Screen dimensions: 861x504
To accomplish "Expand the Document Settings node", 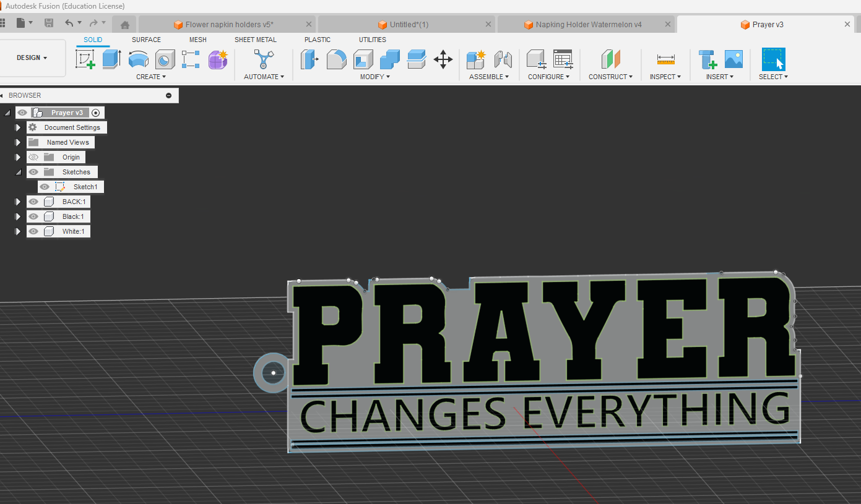I will [18, 127].
